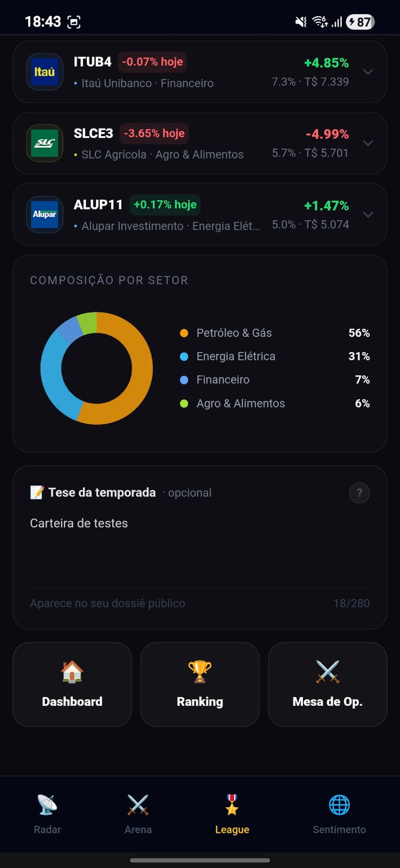Image resolution: width=400 pixels, height=868 pixels.
Task: Expand the ITUB4 stock card chevron
Action: click(368, 72)
